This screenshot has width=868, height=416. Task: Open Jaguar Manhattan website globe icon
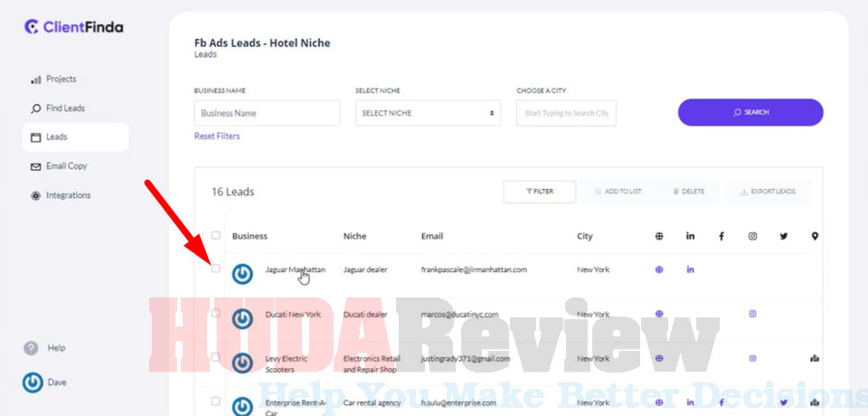(659, 269)
